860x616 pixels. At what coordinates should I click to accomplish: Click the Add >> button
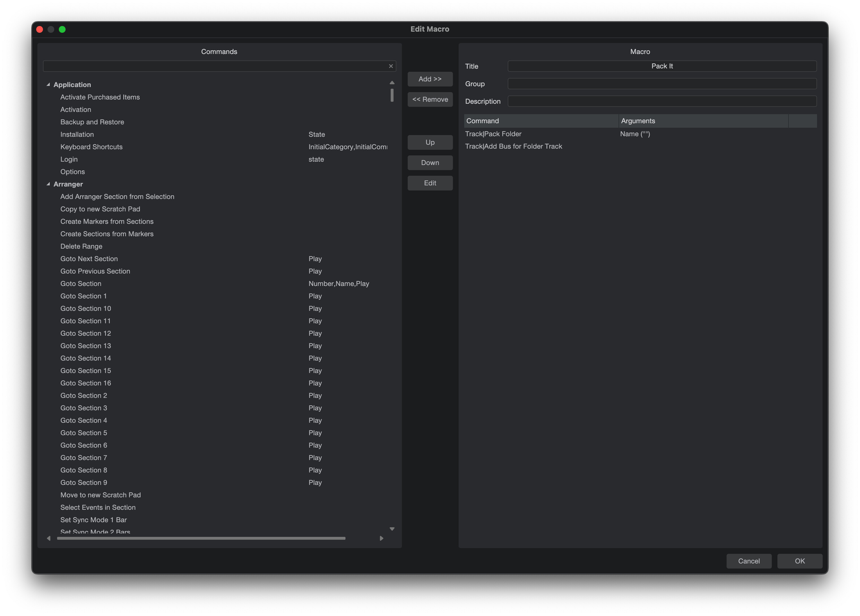(430, 79)
